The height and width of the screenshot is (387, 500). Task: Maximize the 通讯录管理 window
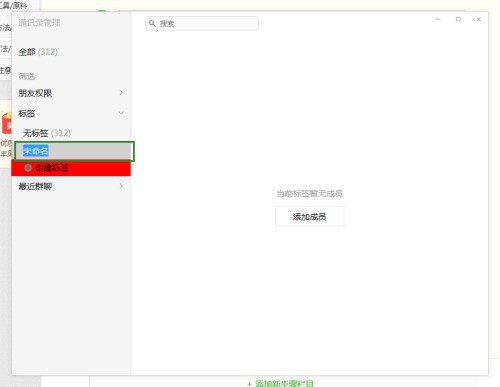click(x=458, y=19)
